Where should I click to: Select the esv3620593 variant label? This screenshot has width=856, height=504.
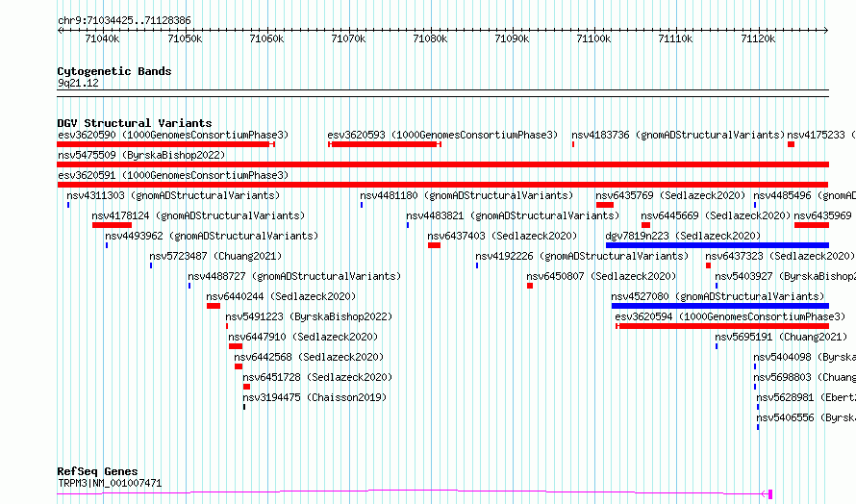click(442, 135)
